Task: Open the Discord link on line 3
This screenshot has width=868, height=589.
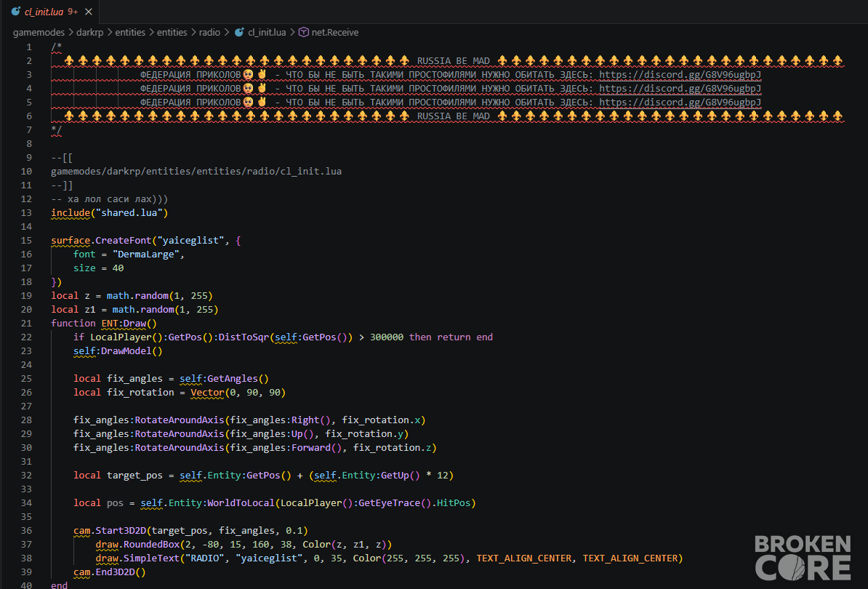Action: click(x=680, y=75)
